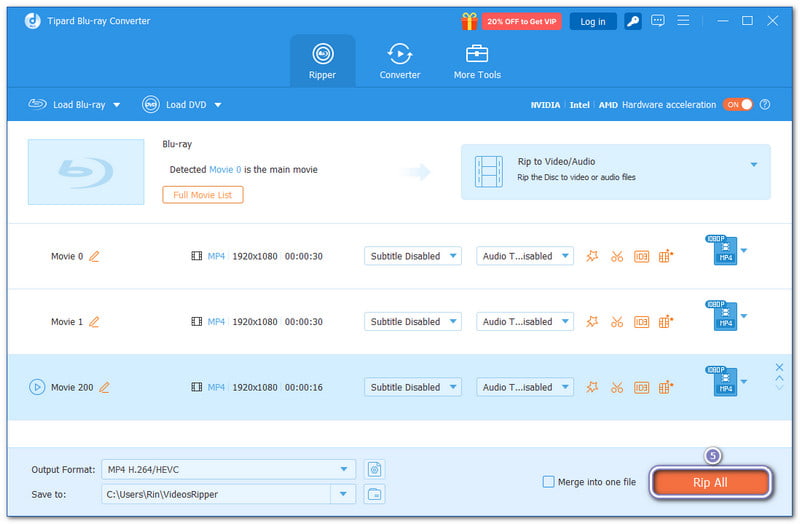Screen dimensions: 800x524
Task: Click the ID3 metadata icon for Movie 200
Action: pyautogui.click(x=641, y=387)
